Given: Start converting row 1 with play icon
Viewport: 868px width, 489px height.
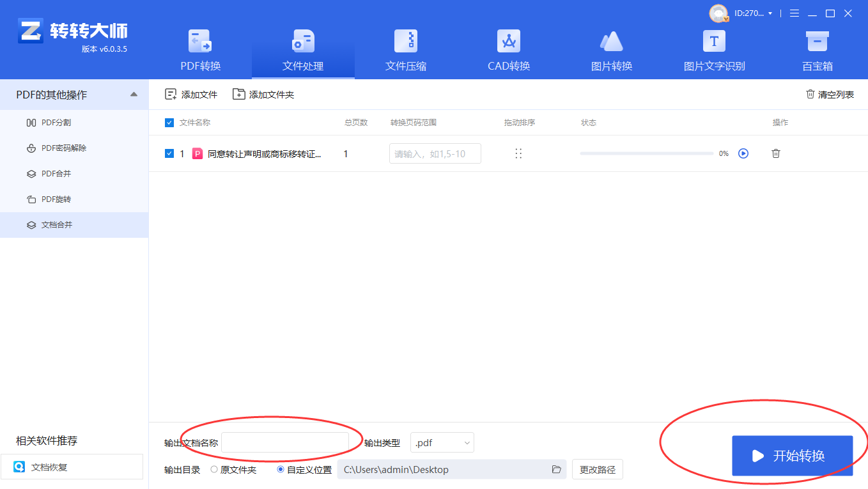Looking at the screenshot, I should tap(743, 153).
